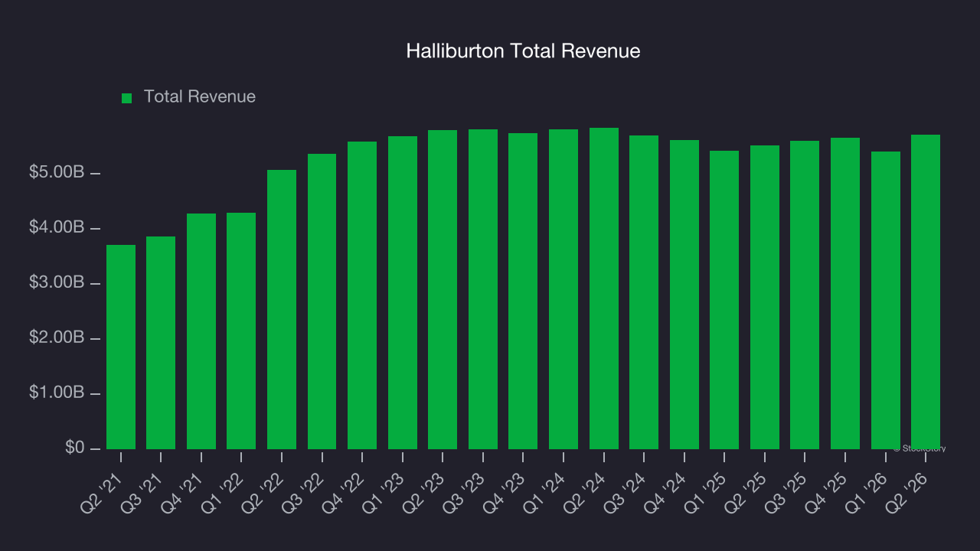Click the Q2 '24 revenue bar
The width and height of the screenshot is (980, 551).
[x=604, y=289]
